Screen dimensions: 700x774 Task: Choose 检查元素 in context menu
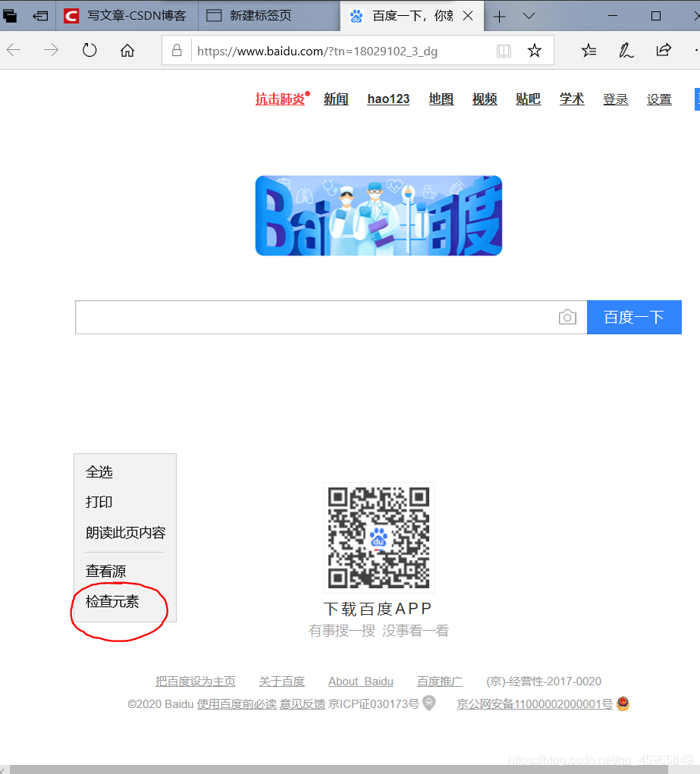pos(125,602)
